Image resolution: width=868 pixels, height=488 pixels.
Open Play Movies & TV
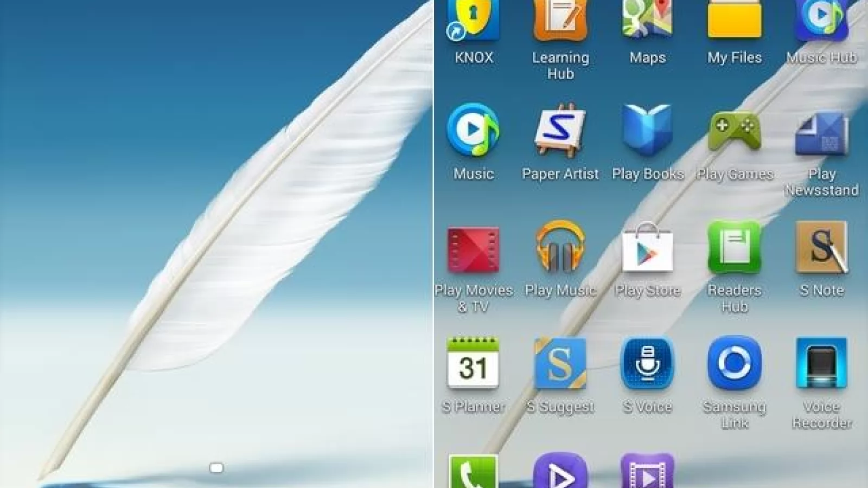coord(473,250)
